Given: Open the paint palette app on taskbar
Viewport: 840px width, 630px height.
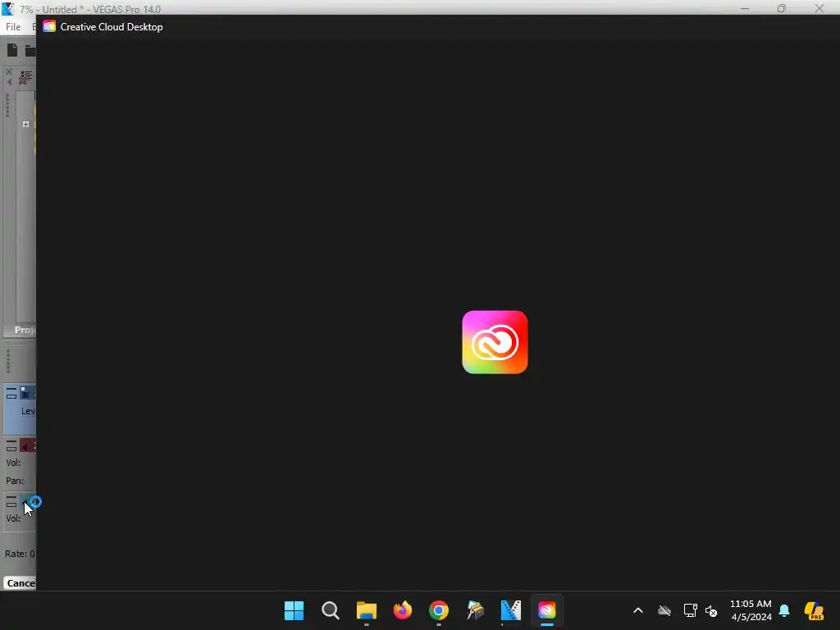Looking at the screenshot, I should (475, 610).
